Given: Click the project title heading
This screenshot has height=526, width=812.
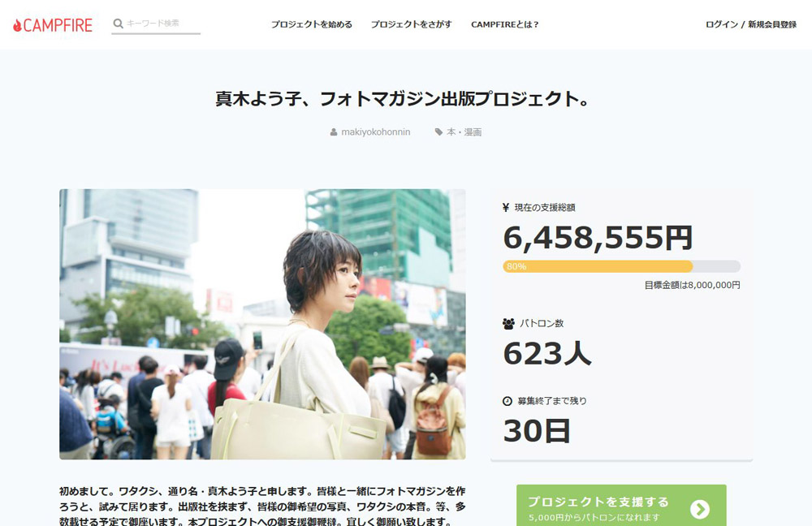Looking at the screenshot, I should click(x=402, y=99).
